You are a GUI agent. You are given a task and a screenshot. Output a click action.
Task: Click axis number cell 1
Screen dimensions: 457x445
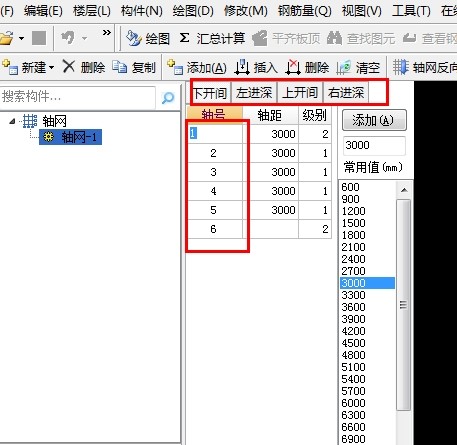tap(215, 134)
